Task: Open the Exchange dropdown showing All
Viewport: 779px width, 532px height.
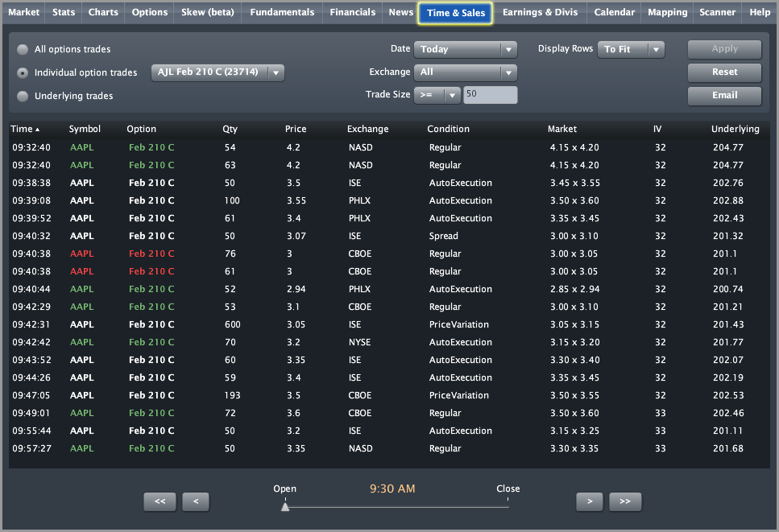Action: coord(466,72)
